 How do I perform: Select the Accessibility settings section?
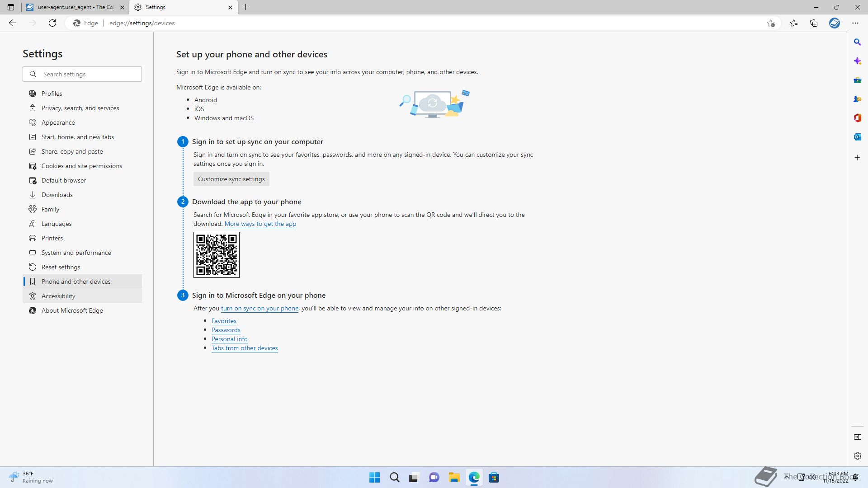click(x=58, y=296)
